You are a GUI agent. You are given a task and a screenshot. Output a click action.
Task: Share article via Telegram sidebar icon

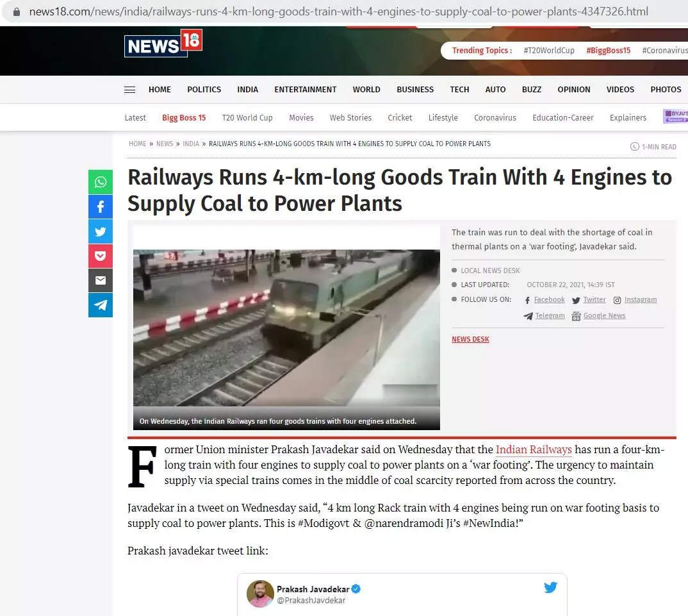point(101,304)
